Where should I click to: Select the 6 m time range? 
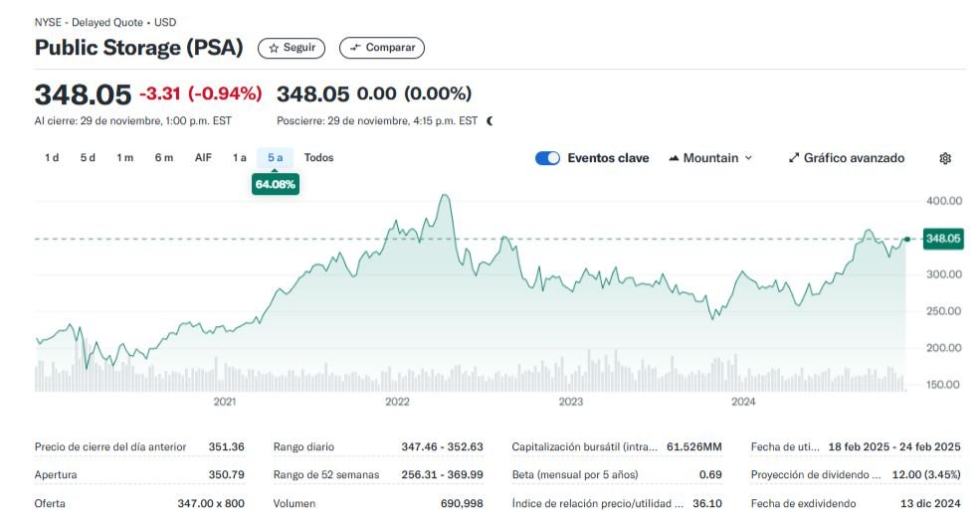[164, 158]
